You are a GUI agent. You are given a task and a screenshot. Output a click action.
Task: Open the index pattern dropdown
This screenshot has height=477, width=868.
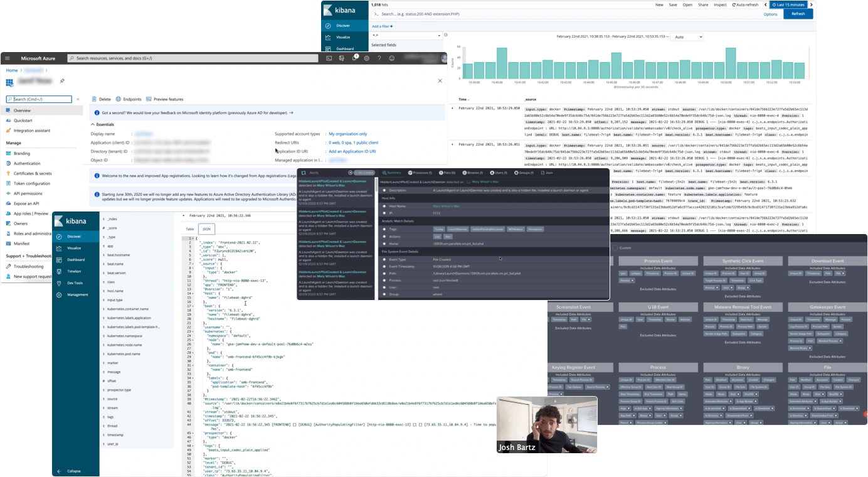406,36
